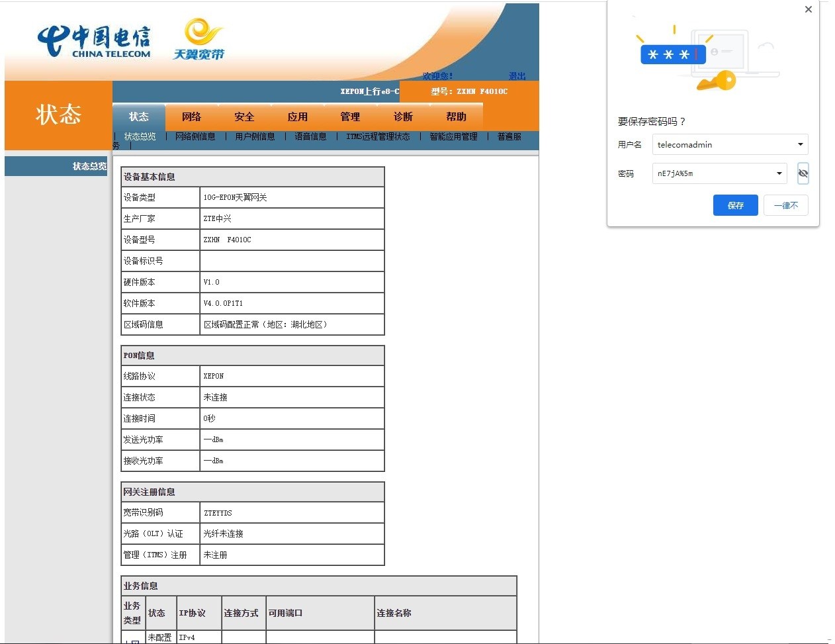Toggle password visibility eye icon
This screenshot has height=644, width=835.
pos(803,173)
